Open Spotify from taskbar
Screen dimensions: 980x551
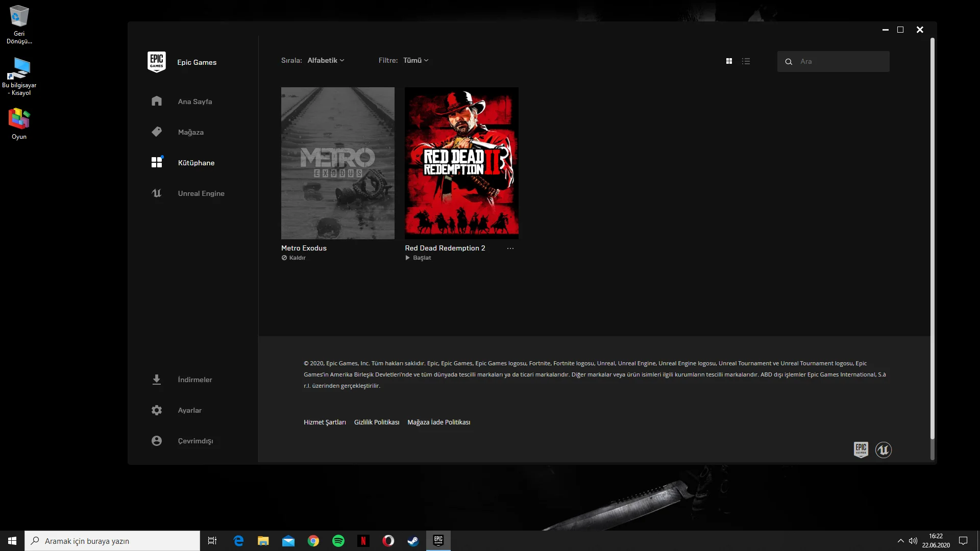(338, 541)
